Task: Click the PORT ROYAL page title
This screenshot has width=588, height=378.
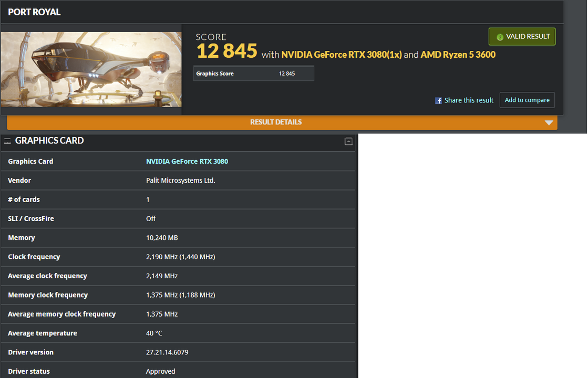Action: click(34, 12)
